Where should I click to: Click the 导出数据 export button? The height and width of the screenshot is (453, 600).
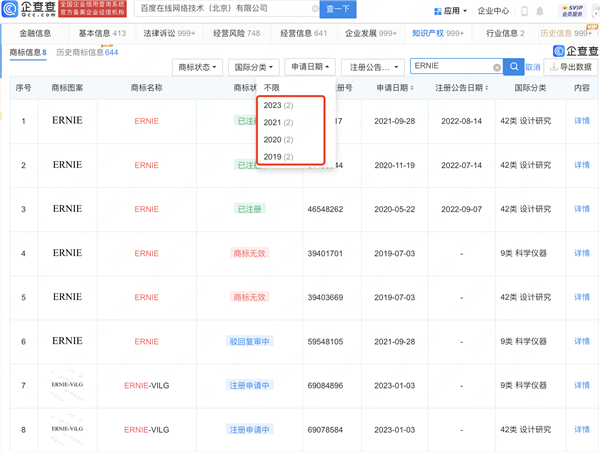[x=570, y=67]
